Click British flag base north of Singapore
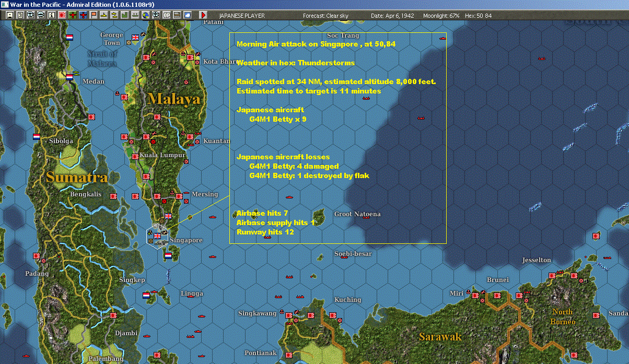The width and height of the screenshot is (629, 364). [168, 216]
